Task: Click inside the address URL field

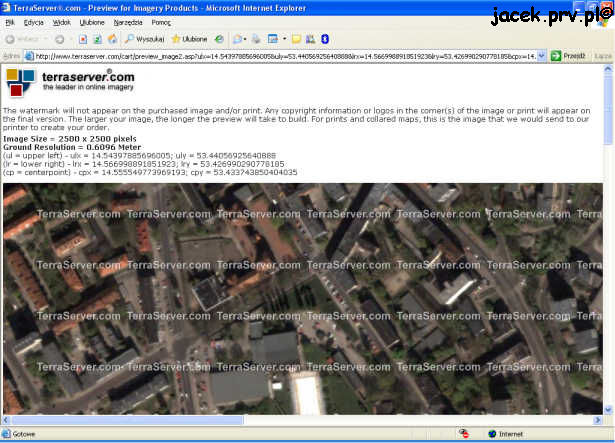Action: [285, 57]
